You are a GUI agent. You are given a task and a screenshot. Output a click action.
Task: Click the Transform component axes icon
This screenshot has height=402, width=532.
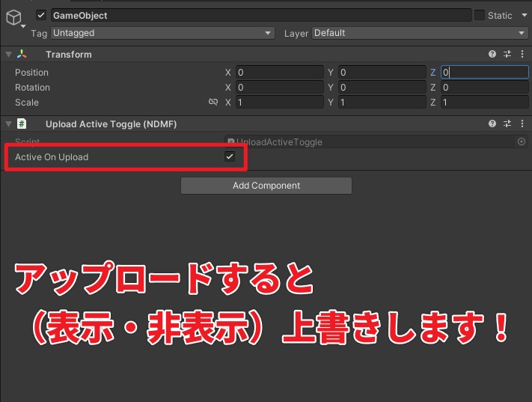22,55
